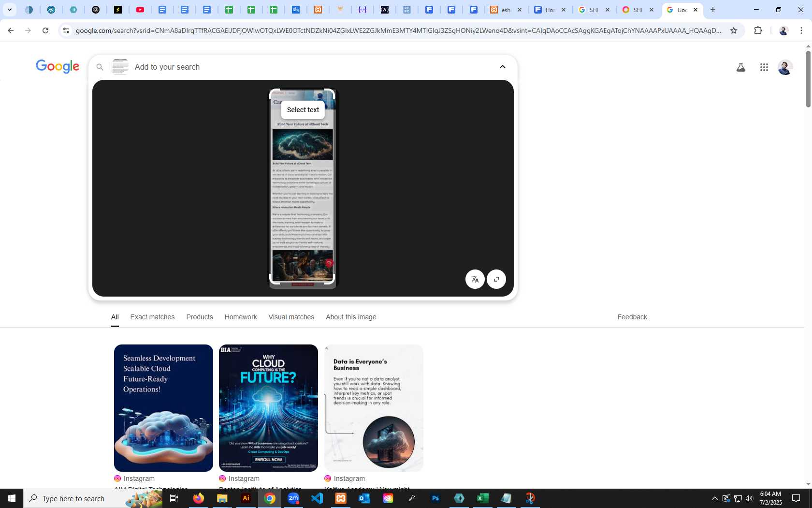Expand the image preview to full view

pyautogui.click(x=496, y=279)
